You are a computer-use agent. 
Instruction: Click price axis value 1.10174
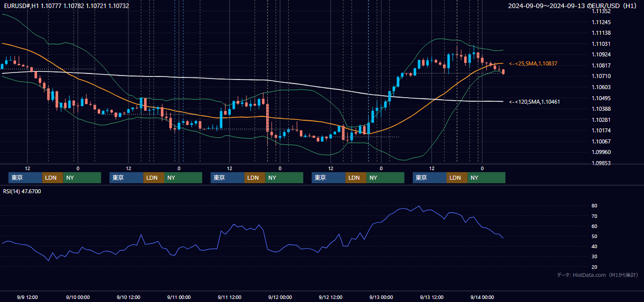(x=601, y=130)
